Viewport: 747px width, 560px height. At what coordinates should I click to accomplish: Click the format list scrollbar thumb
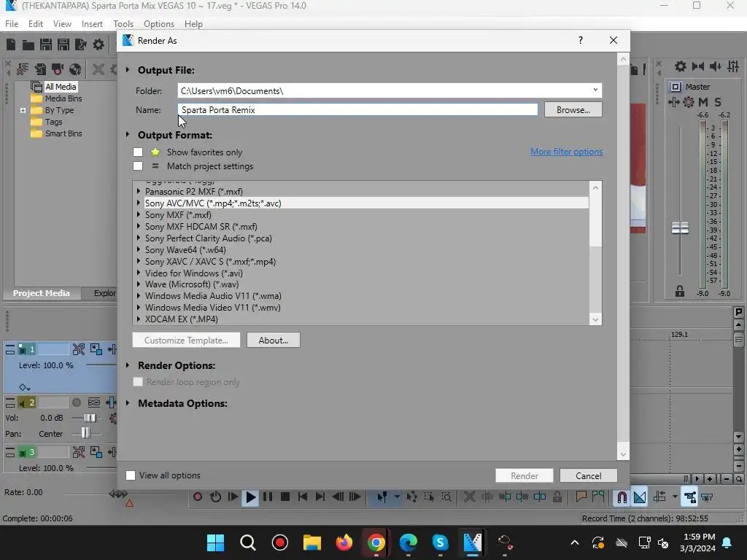[595, 220]
